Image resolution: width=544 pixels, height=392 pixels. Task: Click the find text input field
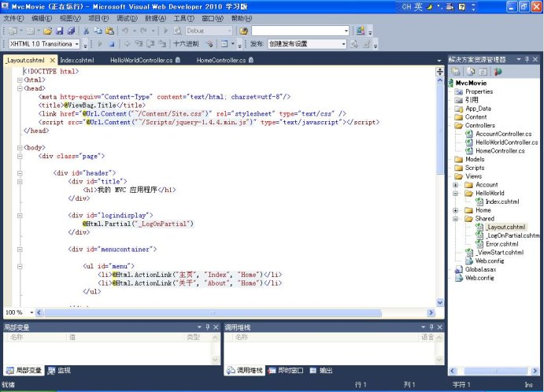coord(298,31)
